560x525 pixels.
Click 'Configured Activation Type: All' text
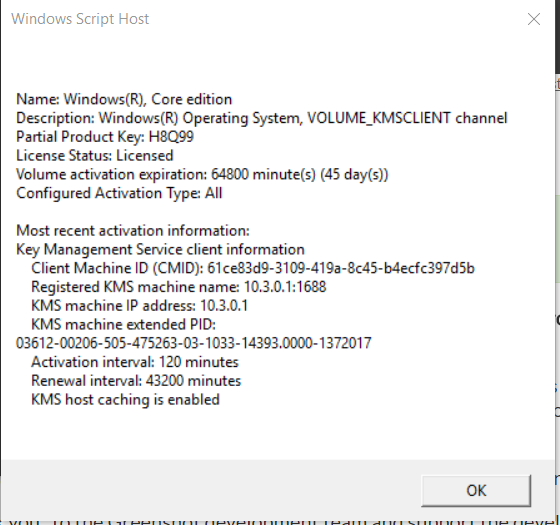tap(119, 193)
